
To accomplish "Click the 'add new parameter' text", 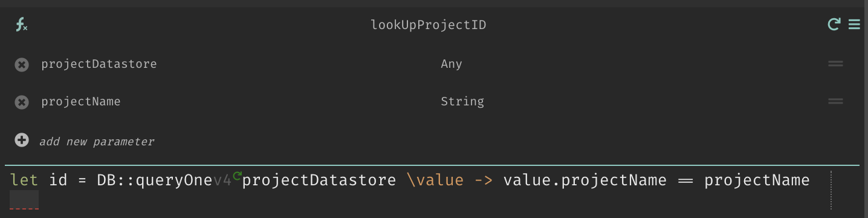I will pyautogui.click(x=97, y=141).
